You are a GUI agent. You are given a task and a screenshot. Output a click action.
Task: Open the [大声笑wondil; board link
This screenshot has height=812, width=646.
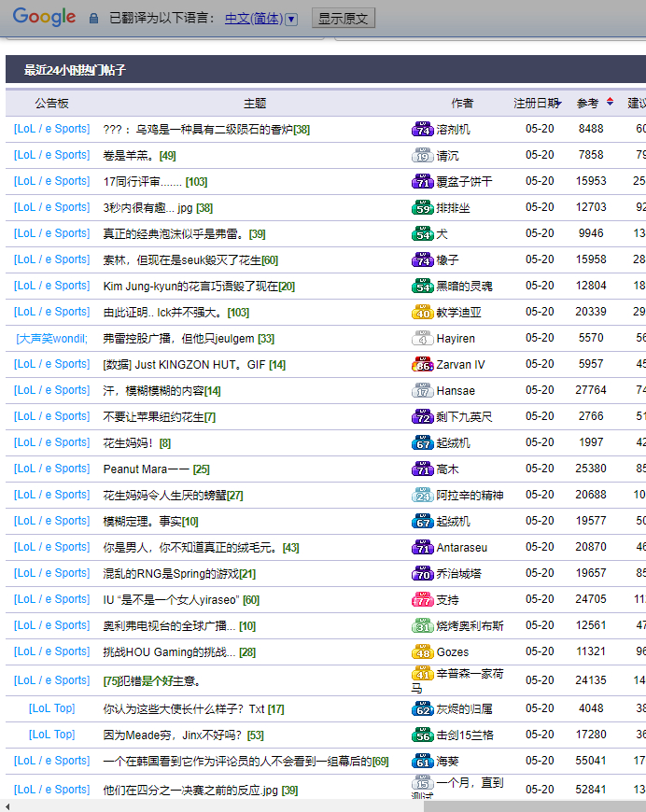tap(52, 338)
